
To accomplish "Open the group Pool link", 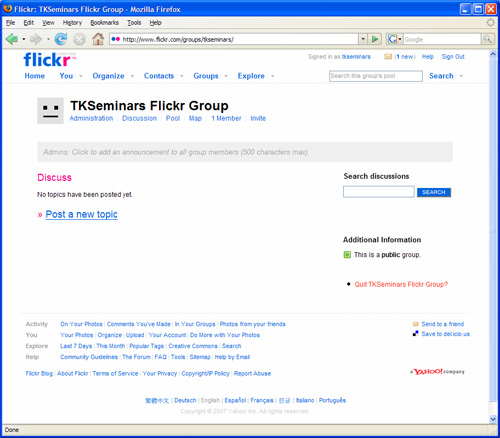I will (x=173, y=118).
